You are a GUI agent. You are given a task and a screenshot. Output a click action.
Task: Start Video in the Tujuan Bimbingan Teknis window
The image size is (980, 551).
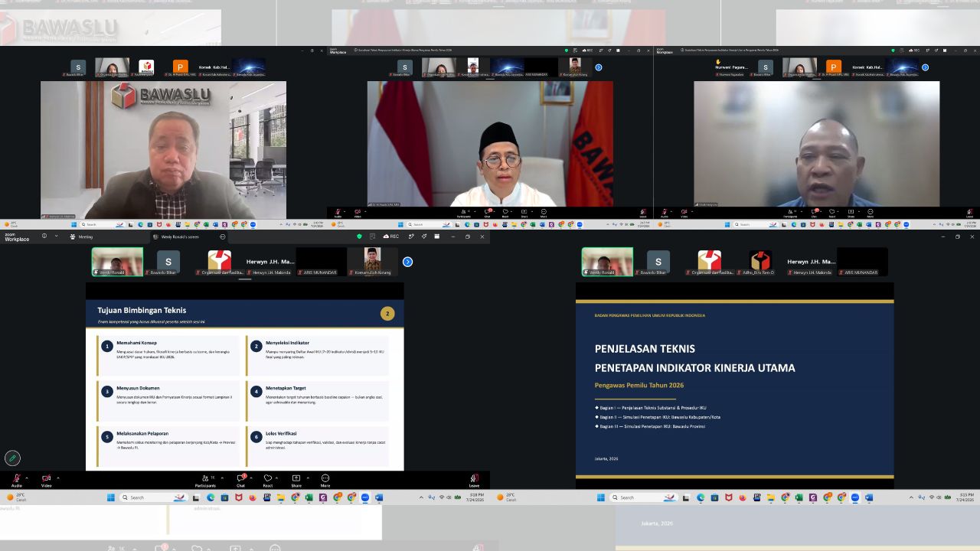coord(46,480)
